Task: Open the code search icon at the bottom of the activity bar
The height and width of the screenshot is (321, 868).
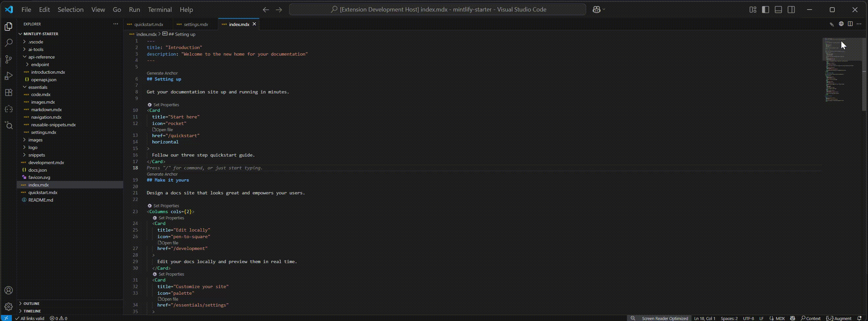Action: (x=9, y=126)
